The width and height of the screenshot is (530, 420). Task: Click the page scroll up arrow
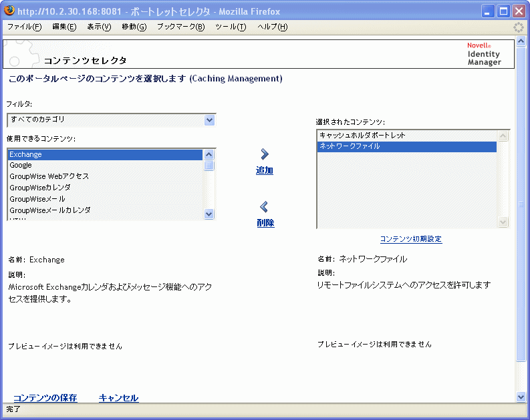[521, 41]
